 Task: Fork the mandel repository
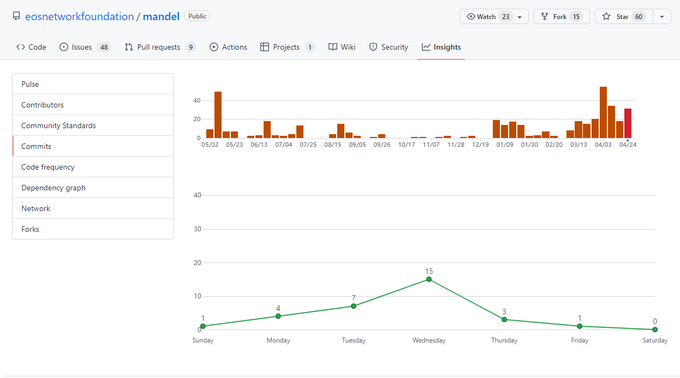click(561, 16)
